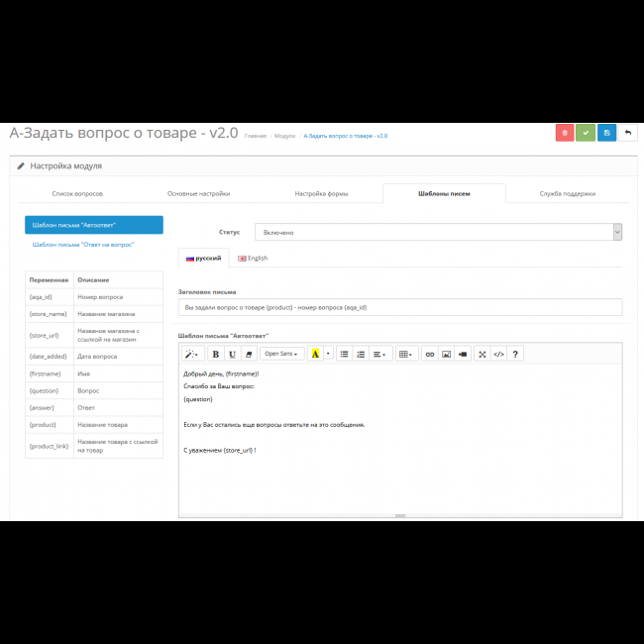Toggle bold formatting in editor
The width and height of the screenshot is (644, 644).
pyautogui.click(x=216, y=354)
